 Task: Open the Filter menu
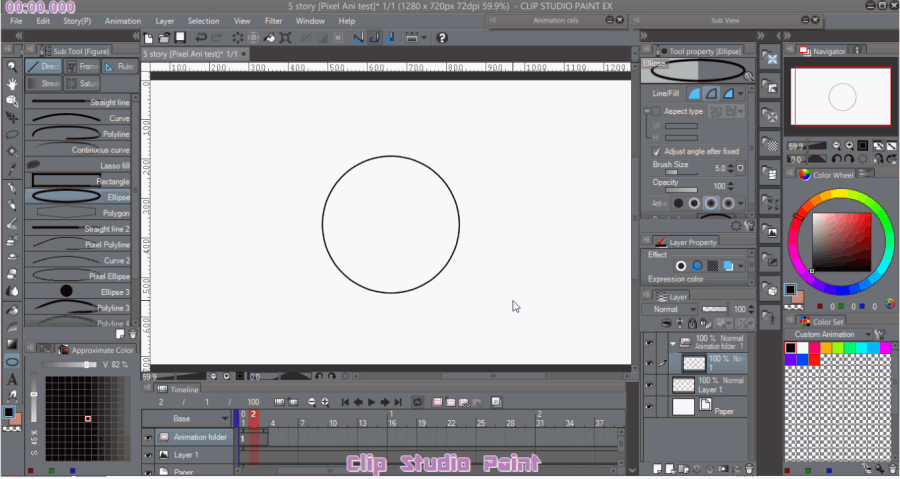tap(273, 20)
